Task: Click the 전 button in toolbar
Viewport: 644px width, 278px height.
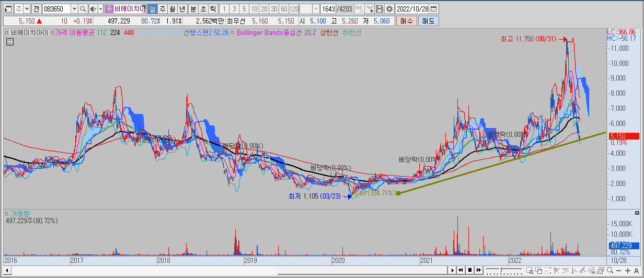Action: click(36, 9)
